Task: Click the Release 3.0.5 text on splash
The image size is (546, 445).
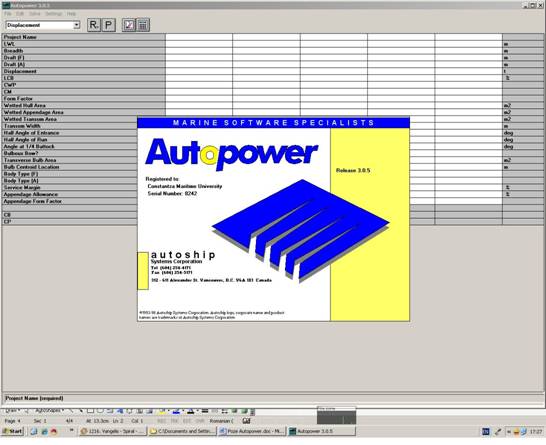Action: (353, 170)
